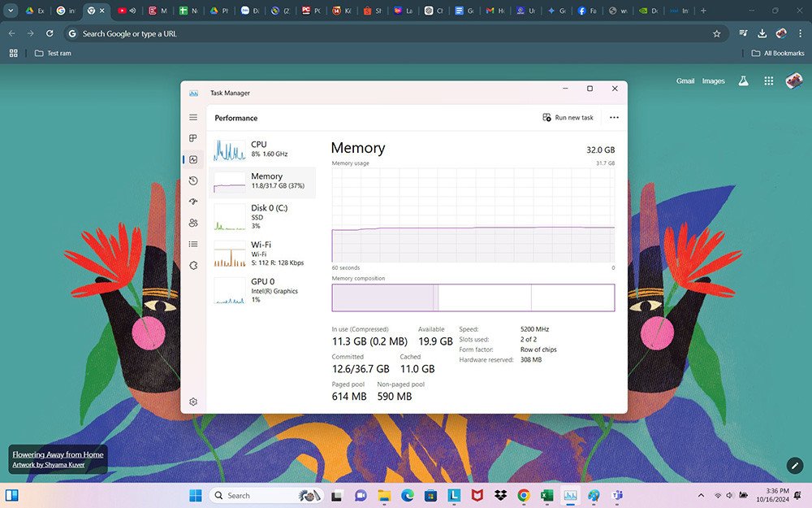Click the Memory composition bar
Viewport: 812px width, 508px height.
tap(473, 297)
